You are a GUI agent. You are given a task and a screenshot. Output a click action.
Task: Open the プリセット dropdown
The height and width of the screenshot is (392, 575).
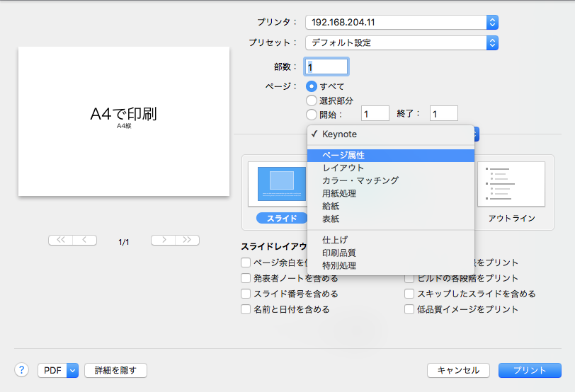(x=402, y=42)
